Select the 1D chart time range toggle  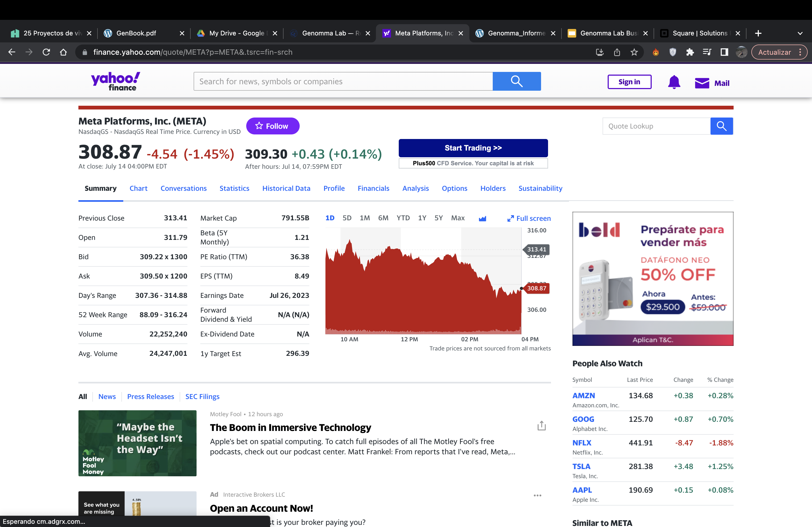[330, 218]
